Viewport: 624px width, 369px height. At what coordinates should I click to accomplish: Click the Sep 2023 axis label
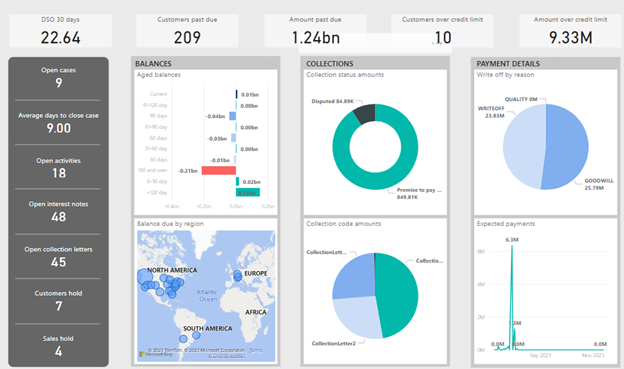coord(540,355)
